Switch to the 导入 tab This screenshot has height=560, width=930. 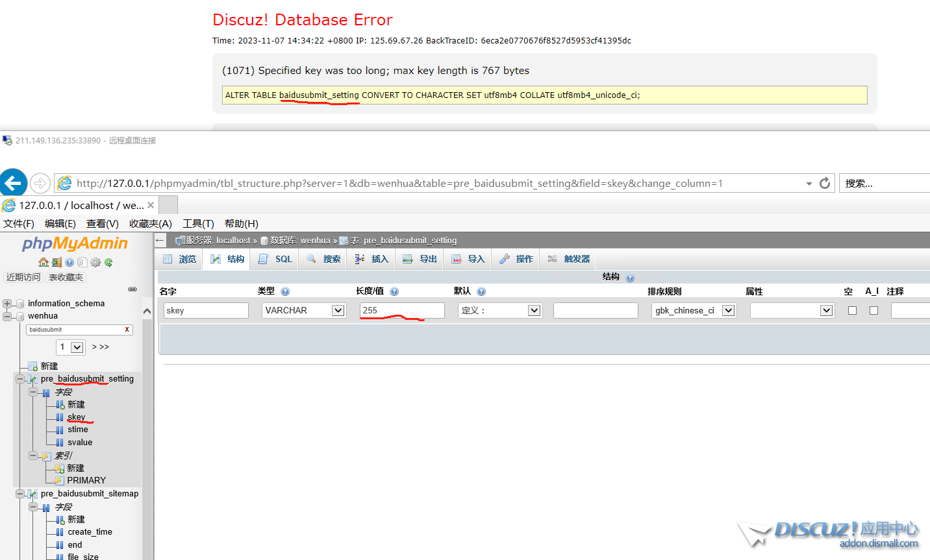(x=468, y=259)
